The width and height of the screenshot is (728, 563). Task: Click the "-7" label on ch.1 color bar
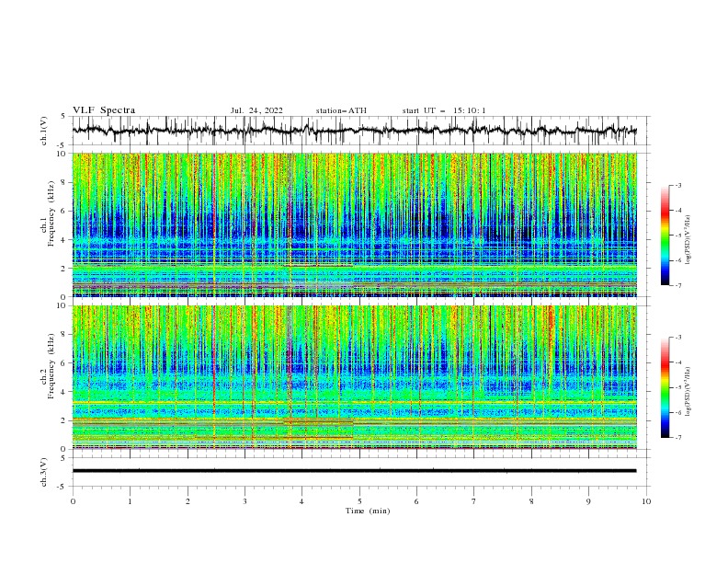coord(678,285)
